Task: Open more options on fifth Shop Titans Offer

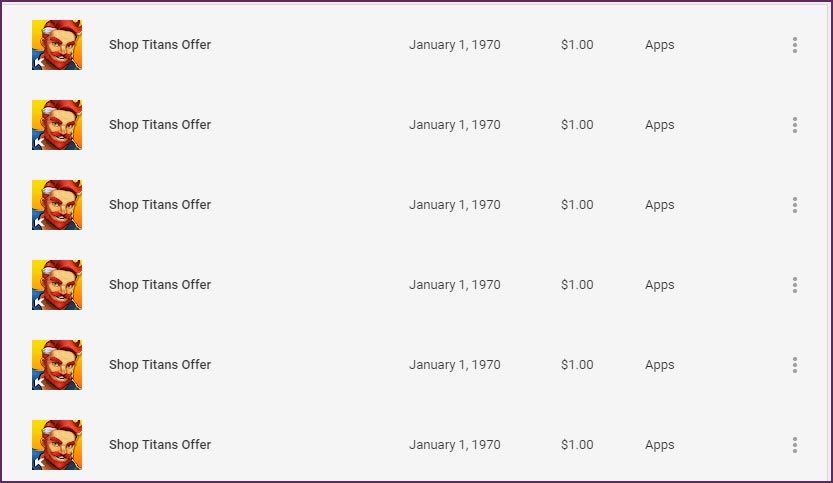Action: click(x=795, y=365)
